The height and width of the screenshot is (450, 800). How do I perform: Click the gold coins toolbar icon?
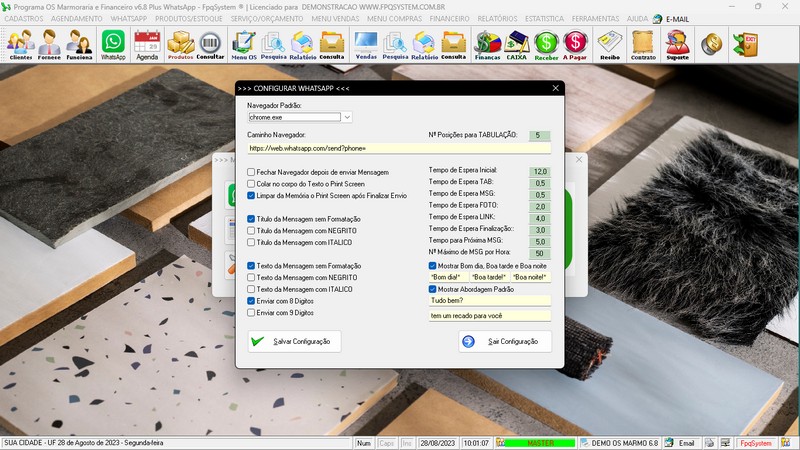(x=711, y=44)
